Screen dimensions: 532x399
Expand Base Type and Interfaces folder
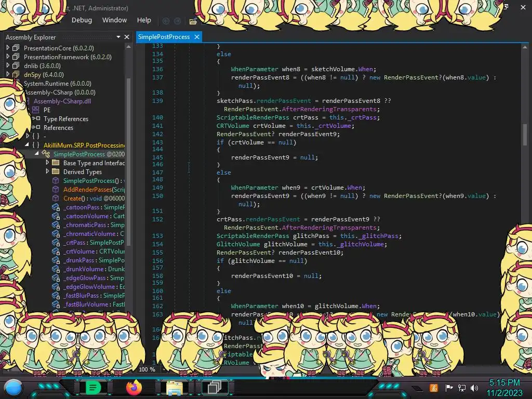pos(47,163)
